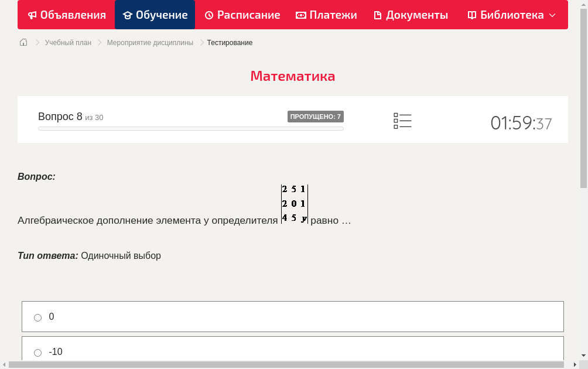Click the horizontal scrollbar right arrow

(576, 365)
